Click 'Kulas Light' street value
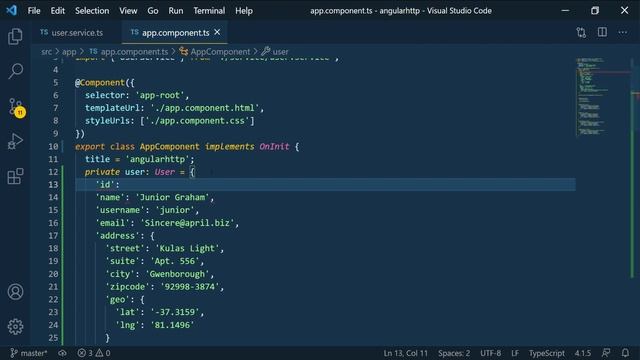Screen dimensions: 640x360 188,248
